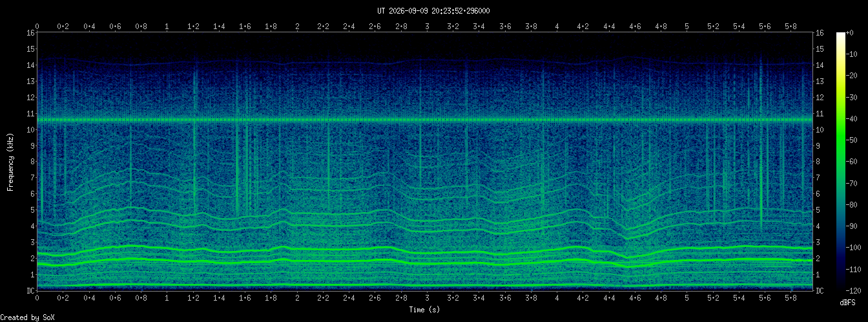Click the 'Time (s)' axis label
The image size is (868, 322).
(425, 310)
